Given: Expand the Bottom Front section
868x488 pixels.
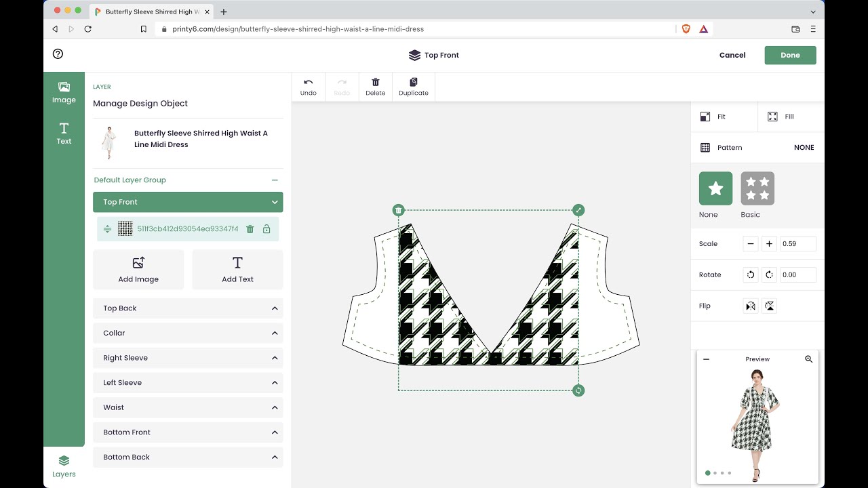Looking at the screenshot, I should pyautogui.click(x=188, y=432).
